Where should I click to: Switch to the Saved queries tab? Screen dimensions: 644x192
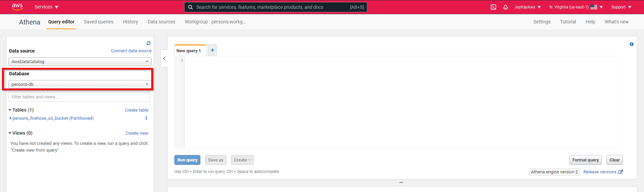(99, 22)
